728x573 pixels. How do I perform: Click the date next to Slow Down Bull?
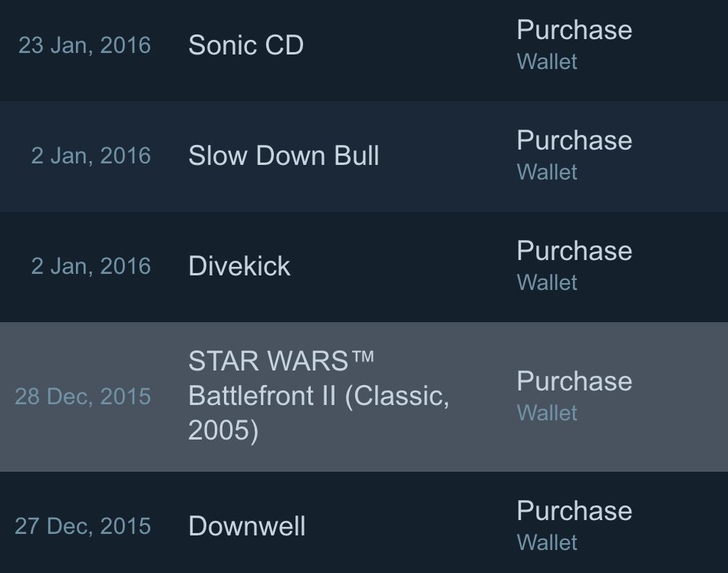(x=91, y=156)
